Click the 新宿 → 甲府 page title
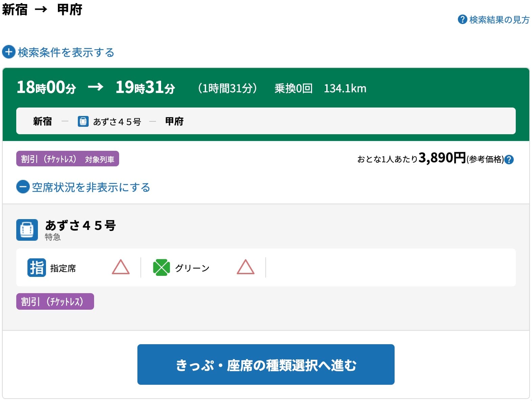Screen dimensions: 532x401 click(42, 9)
